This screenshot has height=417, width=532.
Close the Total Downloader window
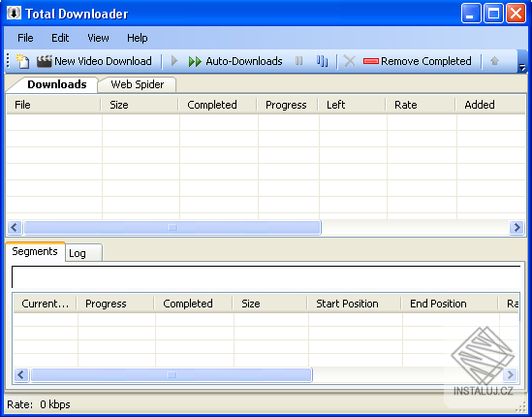(x=516, y=14)
